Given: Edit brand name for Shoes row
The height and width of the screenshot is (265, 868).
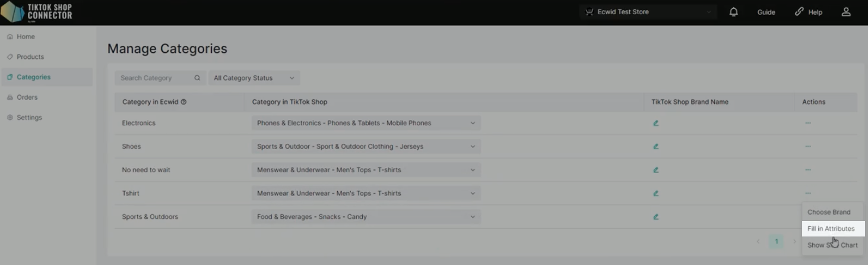Looking at the screenshot, I should [655, 146].
